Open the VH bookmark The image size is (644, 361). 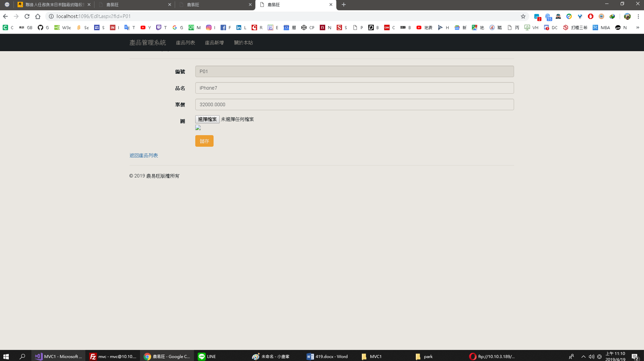(531, 27)
